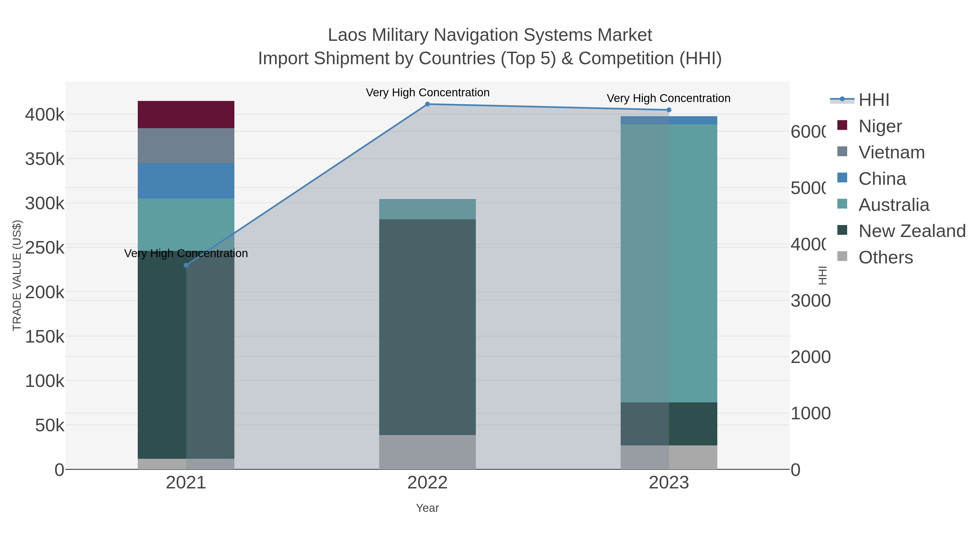Select the New Zealand segment in 2022 bar

[x=427, y=327]
